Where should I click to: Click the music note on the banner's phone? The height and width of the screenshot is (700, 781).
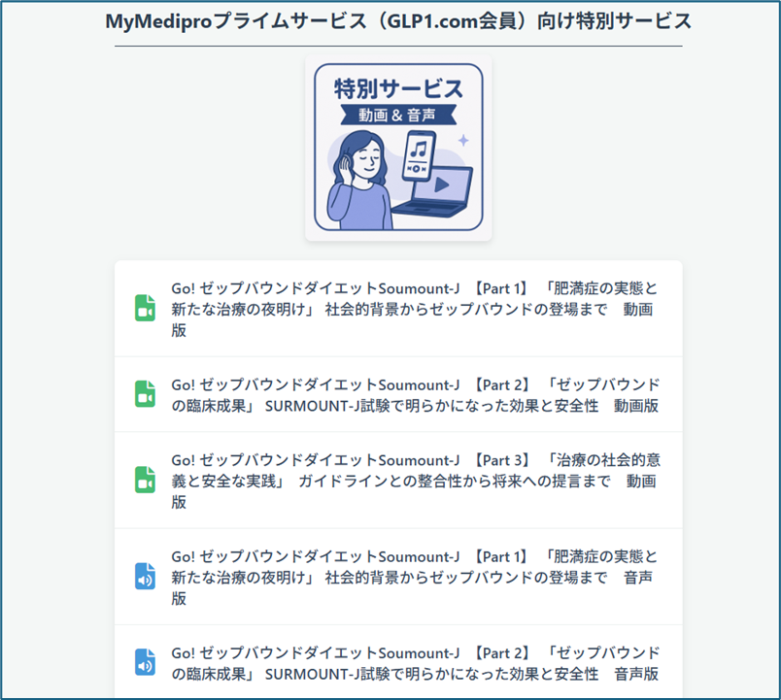click(x=419, y=149)
